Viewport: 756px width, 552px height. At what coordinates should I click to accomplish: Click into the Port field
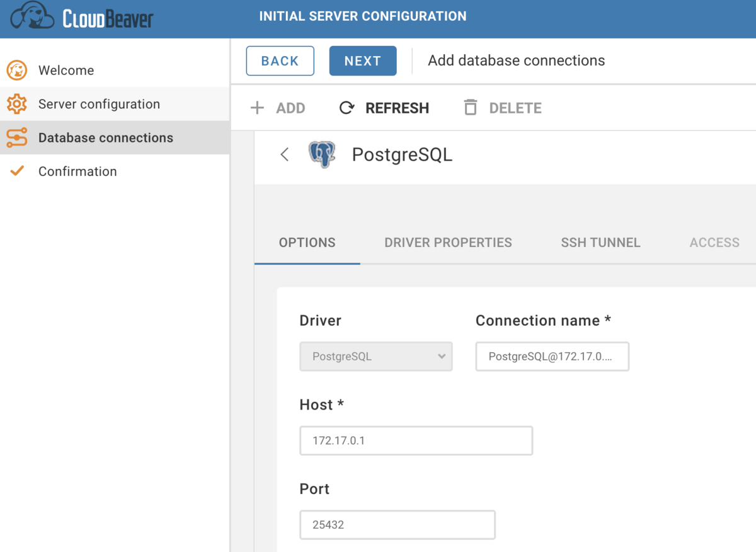[x=398, y=524]
